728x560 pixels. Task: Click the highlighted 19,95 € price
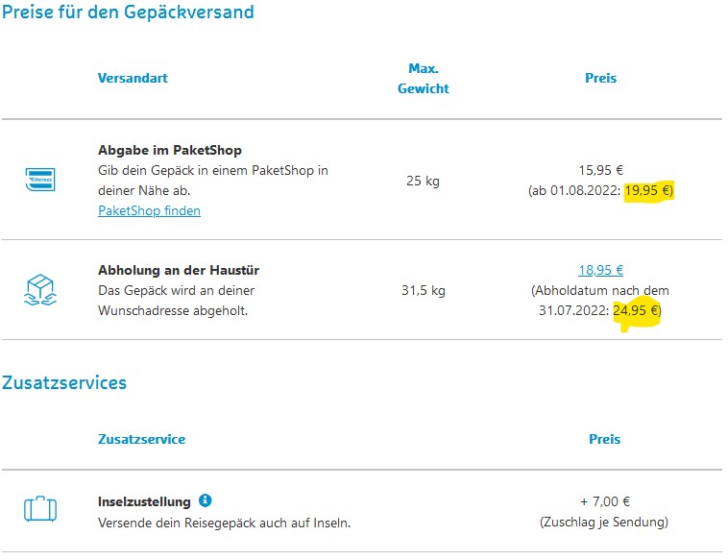pyautogui.click(x=647, y=190)
